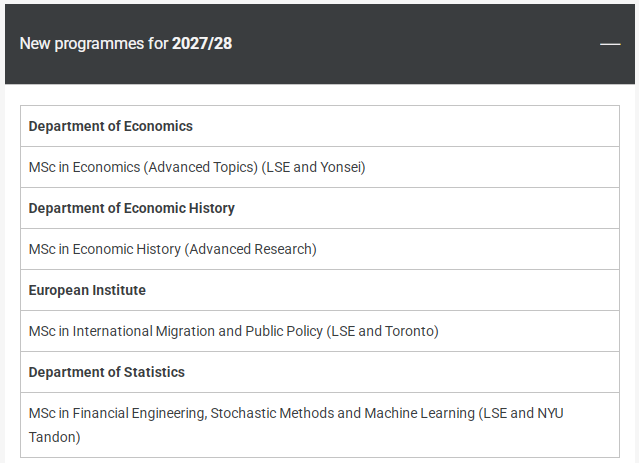The image size is (639, 463).
Task: Click the '(LSE and Yonsei)' text
Action: tap(313, 168)
